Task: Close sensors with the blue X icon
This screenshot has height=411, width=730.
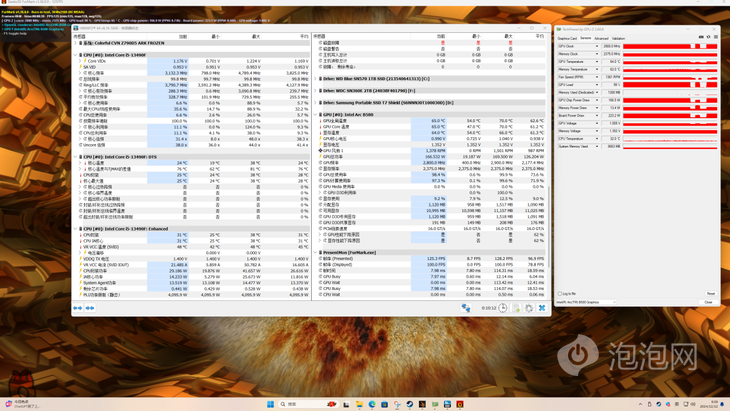Action: pyautogui.click(x=542, y=308)
